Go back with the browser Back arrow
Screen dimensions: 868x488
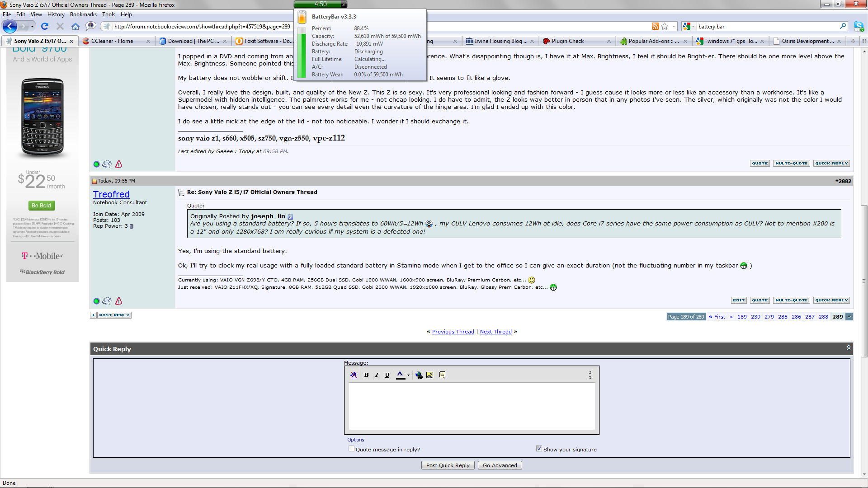click(x=10, y=26)
